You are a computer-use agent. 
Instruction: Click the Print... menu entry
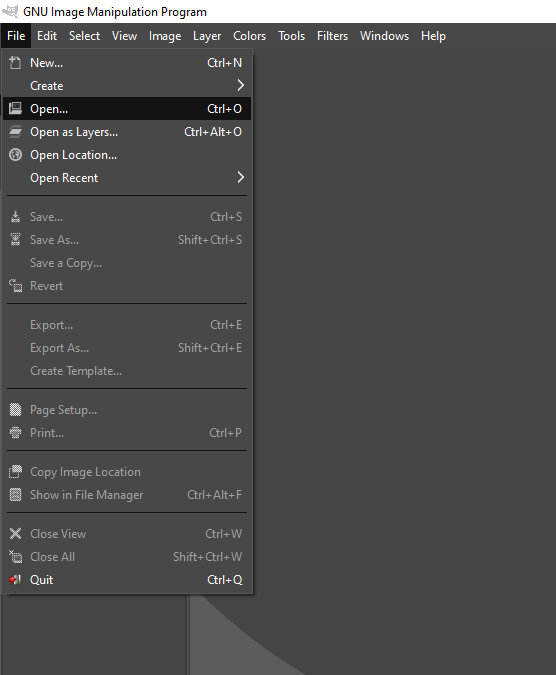tap(127, 433)
